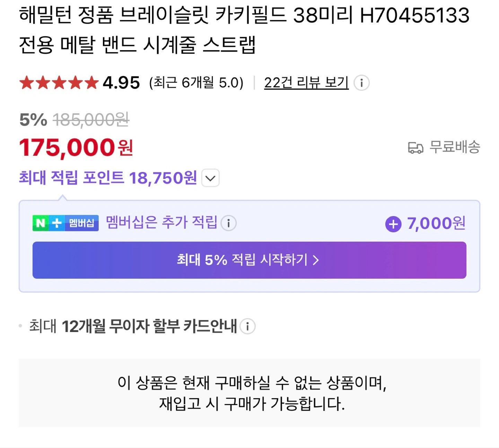Click the 175,000원 sale price
499x448 pixels.
click(76, 147)
